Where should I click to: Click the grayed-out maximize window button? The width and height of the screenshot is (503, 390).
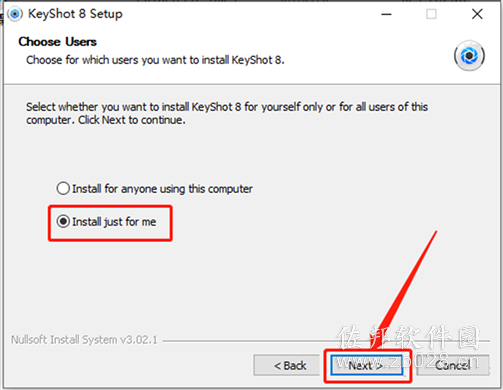tap(431, 14)
